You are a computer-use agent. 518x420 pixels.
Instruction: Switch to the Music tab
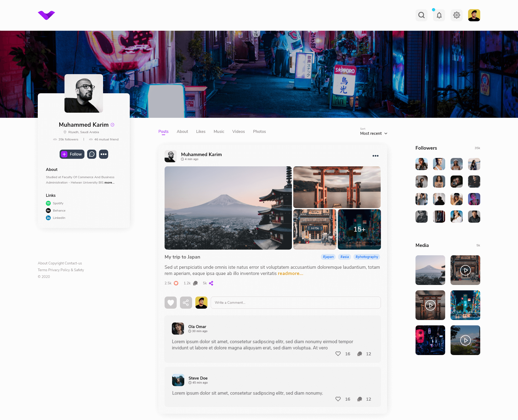click(x=219, y=132)
